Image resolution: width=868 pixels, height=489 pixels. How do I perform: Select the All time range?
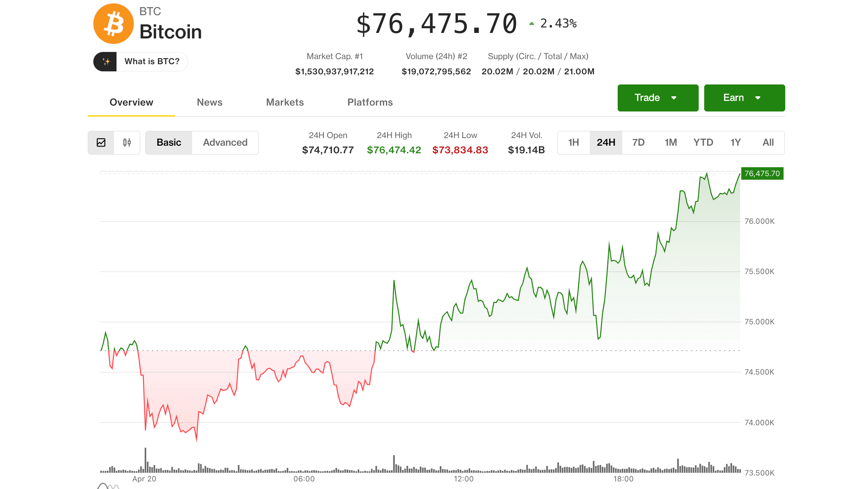[x=768, y=143]
